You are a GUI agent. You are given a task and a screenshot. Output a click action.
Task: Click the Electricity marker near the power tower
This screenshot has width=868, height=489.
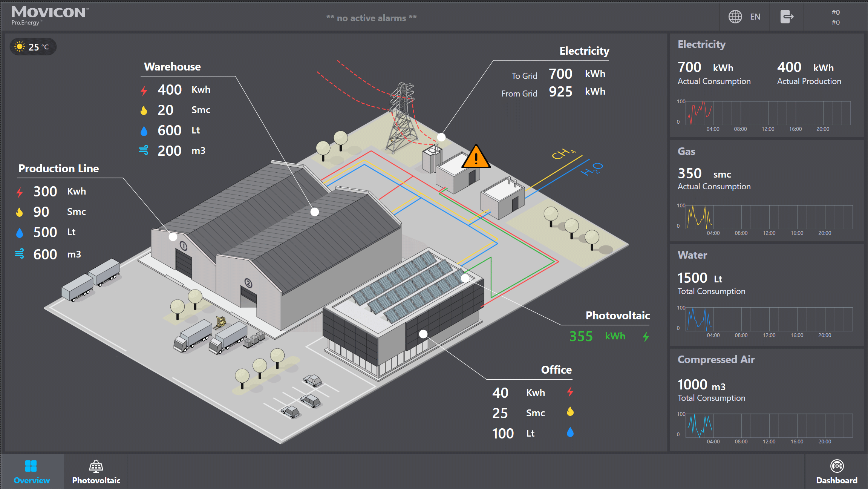442,137
